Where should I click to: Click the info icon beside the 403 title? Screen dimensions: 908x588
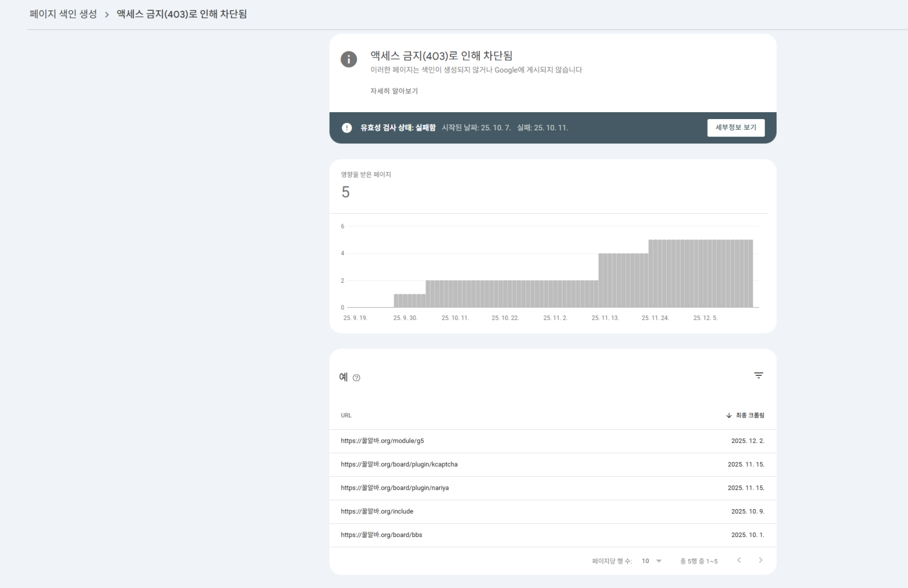click(x=348, y=59)
